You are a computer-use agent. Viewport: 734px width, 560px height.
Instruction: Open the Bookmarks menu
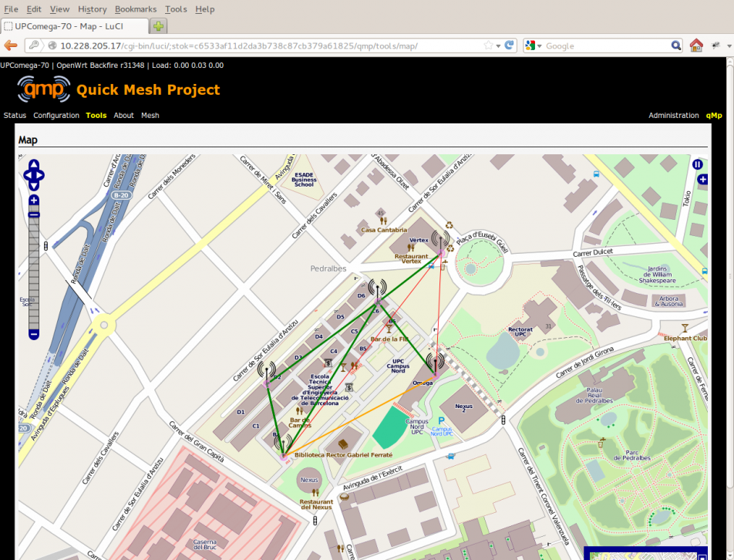click(x=136, y=9)
